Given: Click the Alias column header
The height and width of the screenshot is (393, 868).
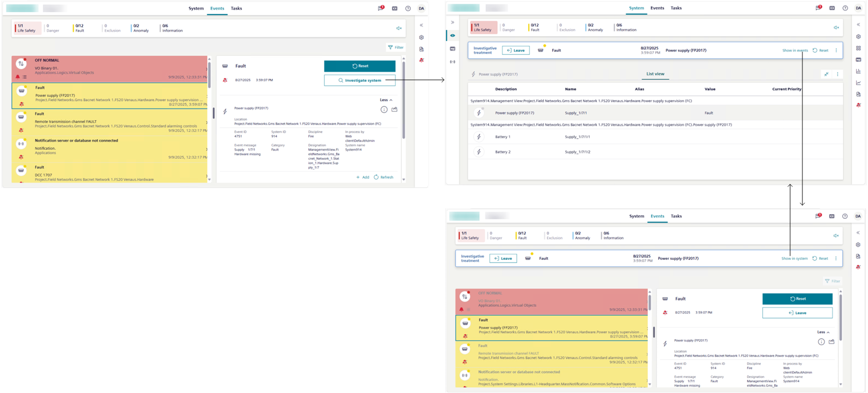Looking at the screenshot, I should click(639, 89).
